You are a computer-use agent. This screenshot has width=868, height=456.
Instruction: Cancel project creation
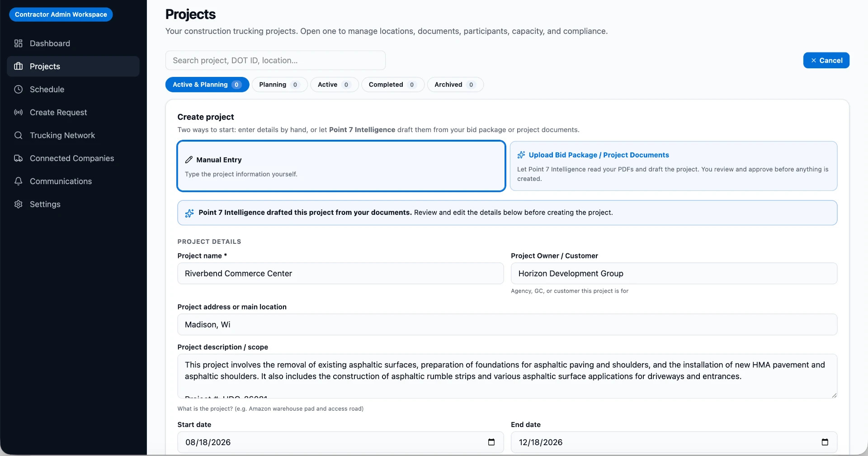point(826,60)
